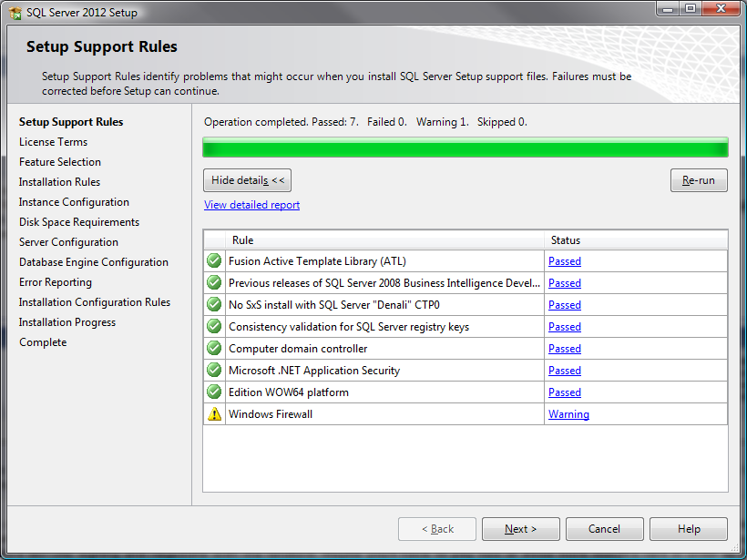Screen dimensions: 747x560
Task: Select Feature Selection step in sidebar
Action: [60, 162]
